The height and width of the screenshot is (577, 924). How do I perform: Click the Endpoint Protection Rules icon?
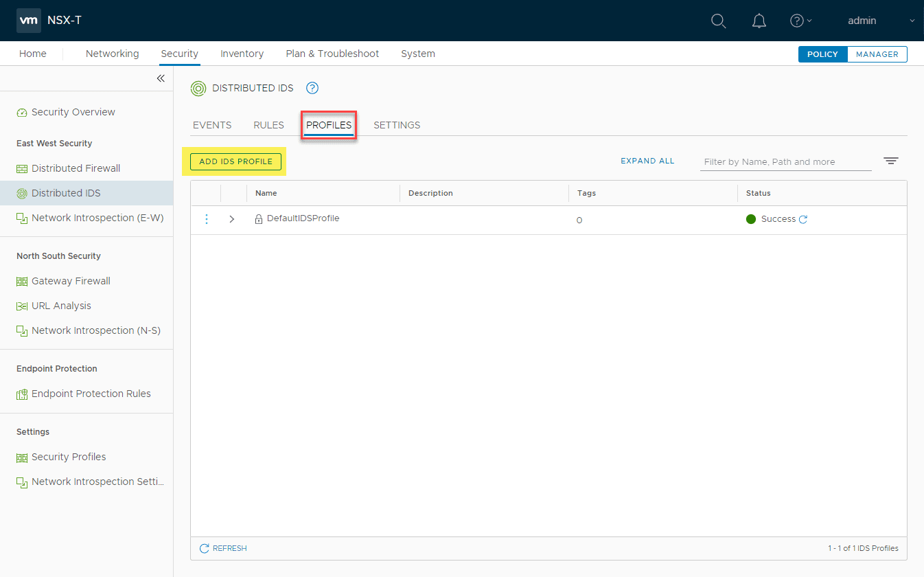click(x=22, y=394)
